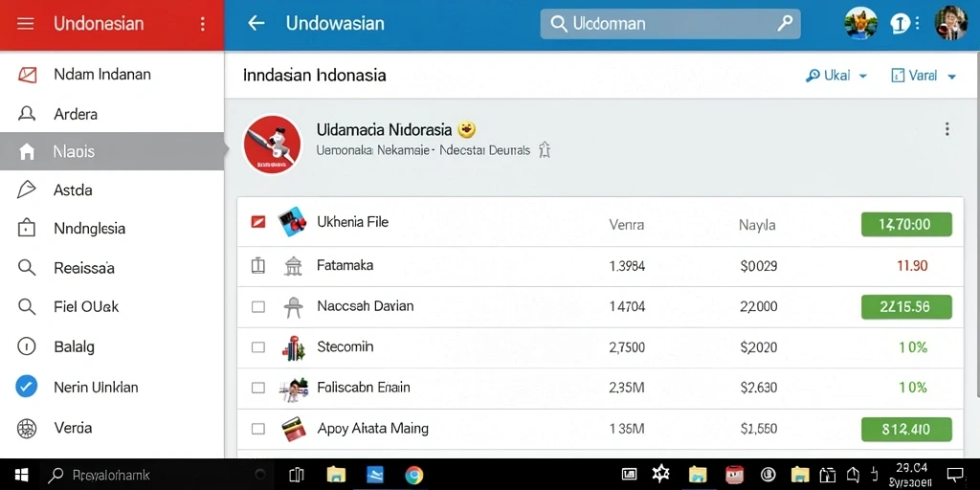Open the Varal dropdown menu

coord(924,76)
